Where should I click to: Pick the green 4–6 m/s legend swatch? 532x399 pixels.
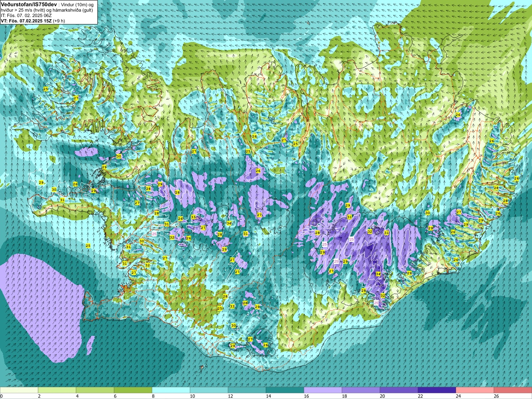click(95, 390)
